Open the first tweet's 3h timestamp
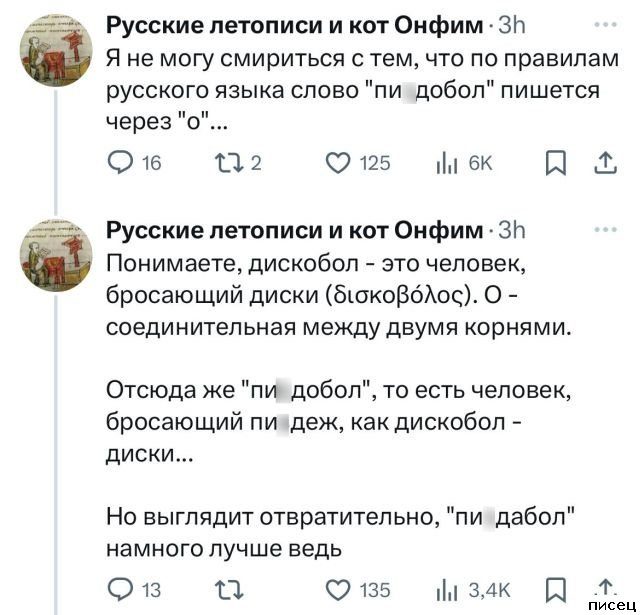Viewport: 640px width, 615px height. (x=509, y=25)
